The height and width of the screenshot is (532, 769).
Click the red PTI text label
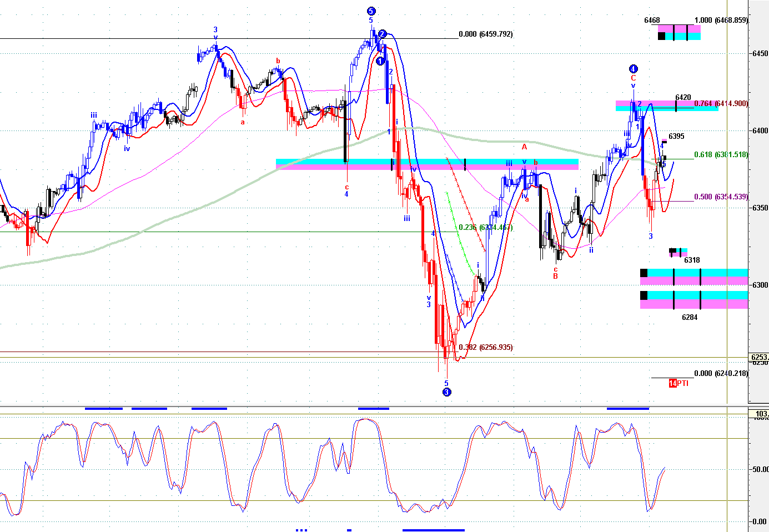(x=682, y=383)
